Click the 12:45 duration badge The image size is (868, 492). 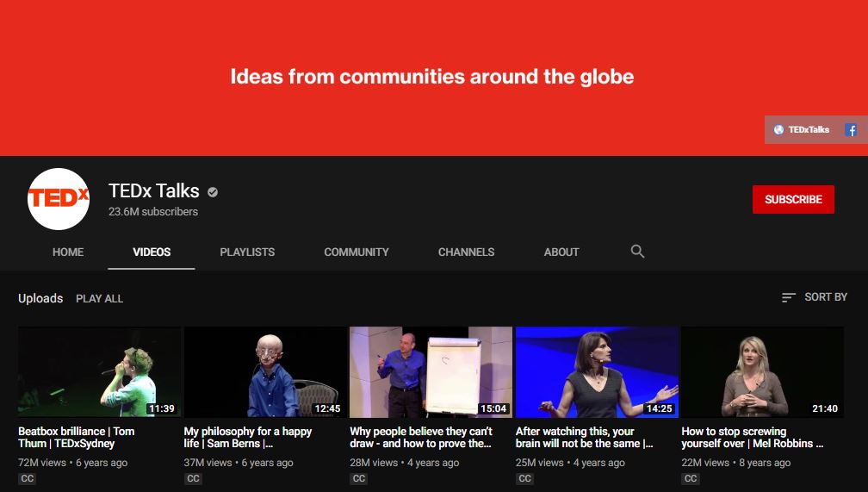328,409
